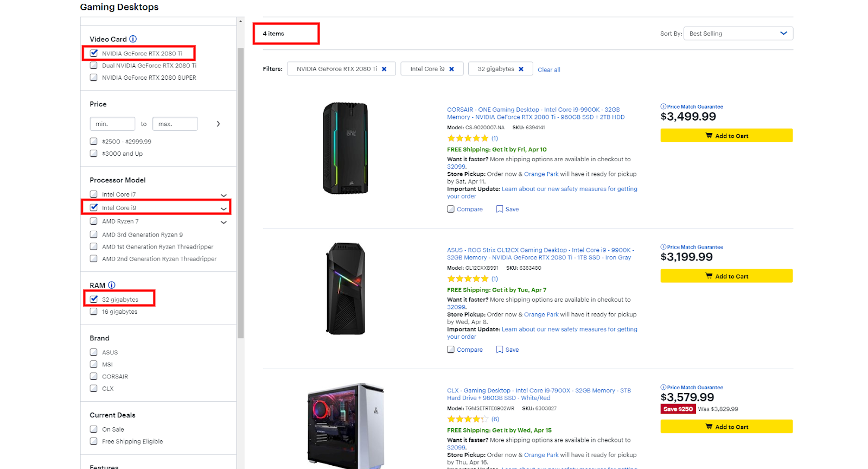Open the CORSAIR ONE Gaming Desktop title link

pos(536,113)
